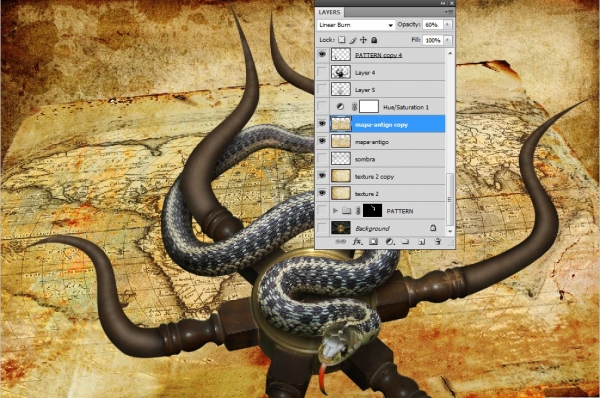Click the Fill value field
600x398 pixels.
433,40
